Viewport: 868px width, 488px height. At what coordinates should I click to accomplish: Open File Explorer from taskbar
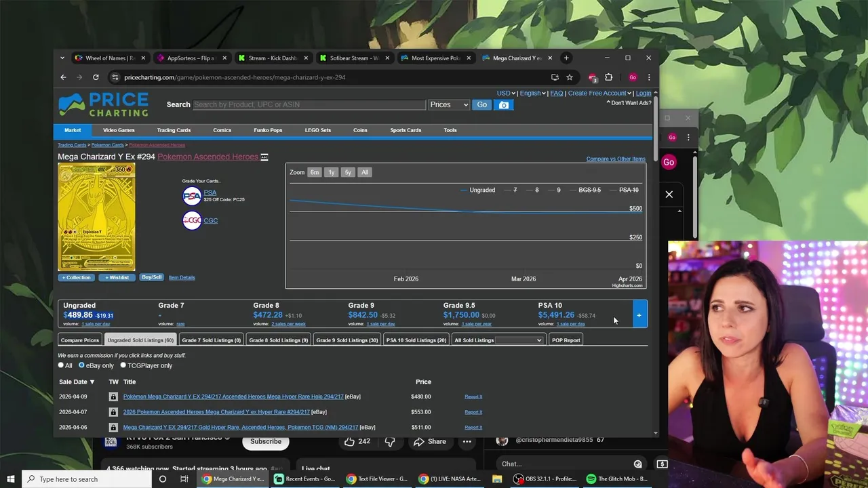[497, 479]
